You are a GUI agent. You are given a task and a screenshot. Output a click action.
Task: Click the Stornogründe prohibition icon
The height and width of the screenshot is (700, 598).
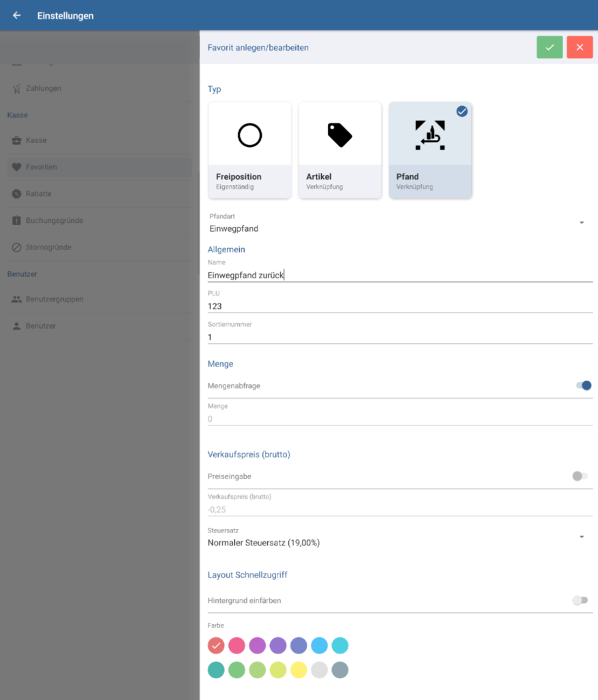[16, 247]
